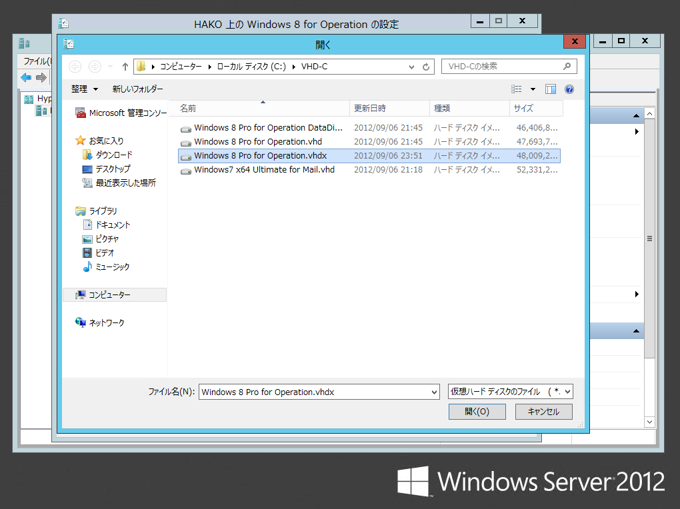Open the ドキュメント library
Image resolution: width=680 pixels, height=509 pixels.
(106, 225)
